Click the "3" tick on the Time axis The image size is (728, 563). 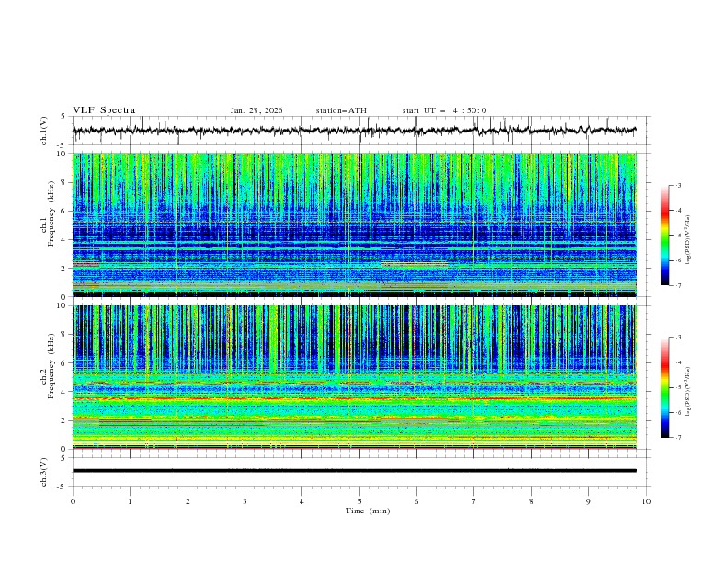pos(245,501)
